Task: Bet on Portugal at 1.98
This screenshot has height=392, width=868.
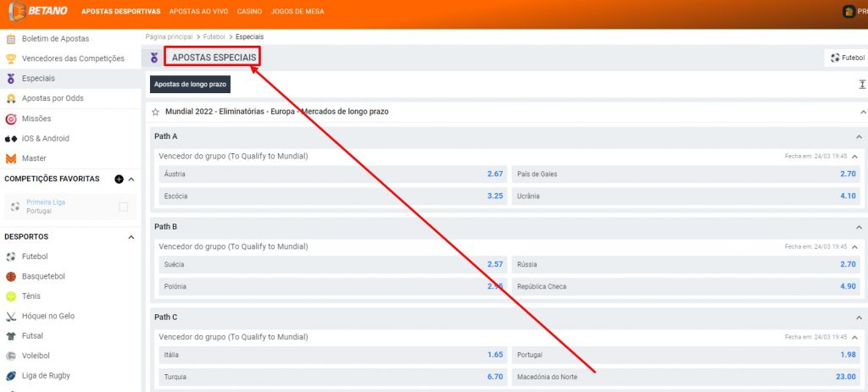Action: tap(686, 355)
